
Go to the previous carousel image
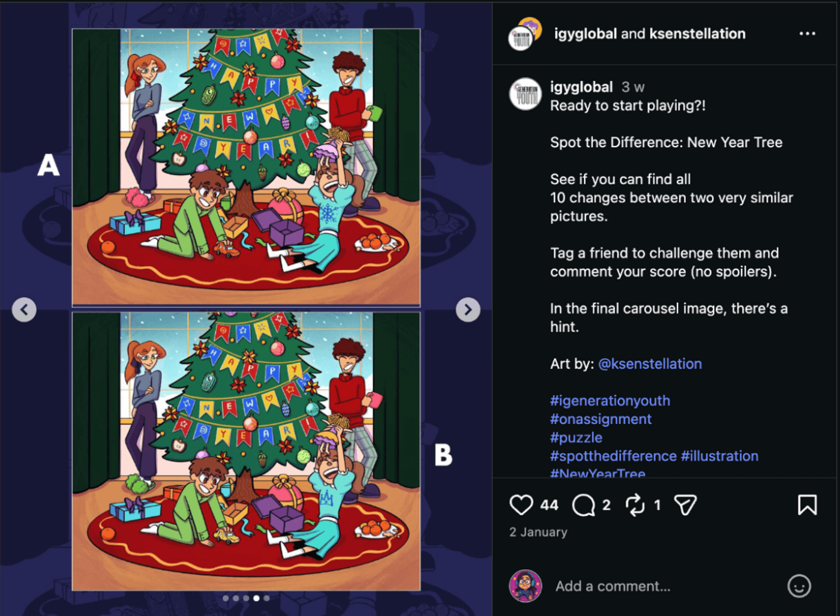point(24,309)
